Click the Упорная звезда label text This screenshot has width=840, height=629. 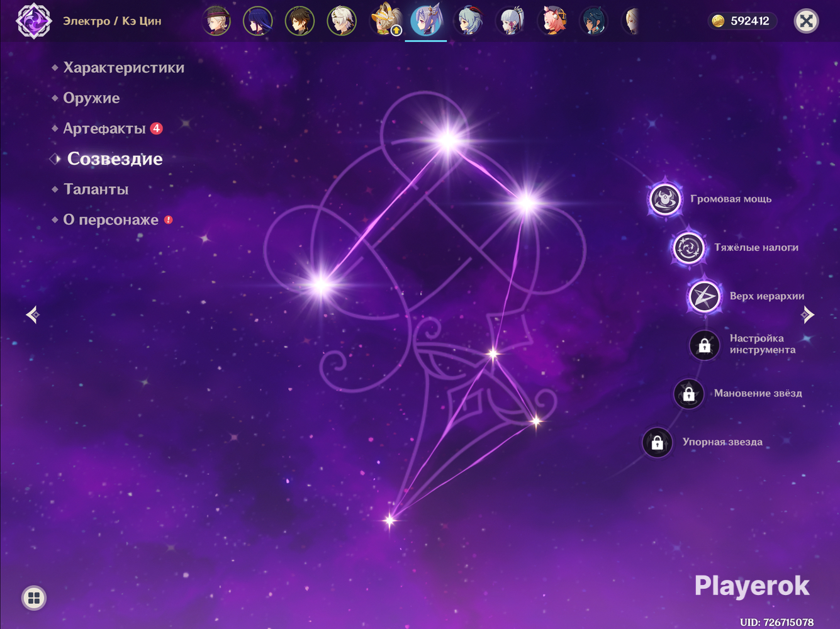[x=722, y=442]
